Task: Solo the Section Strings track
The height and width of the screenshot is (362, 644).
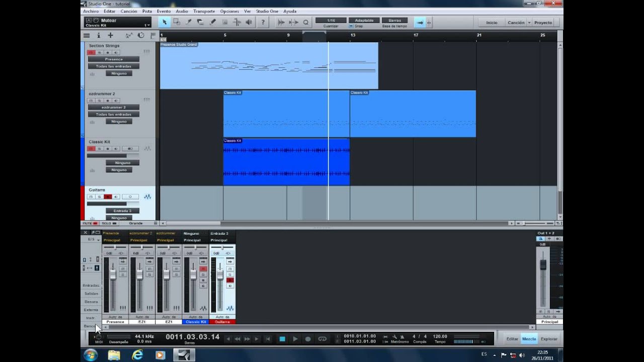Action: click(x=99, y=52)
